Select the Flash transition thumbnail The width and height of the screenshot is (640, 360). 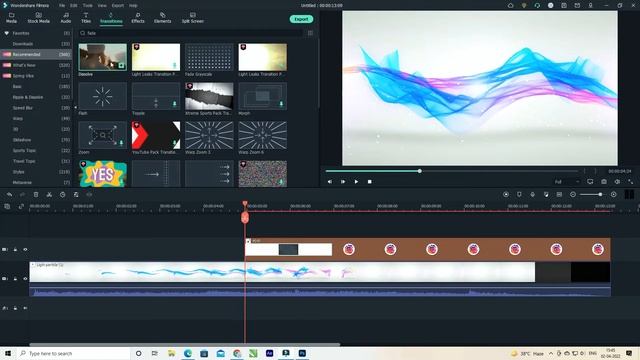click(102, 96)
